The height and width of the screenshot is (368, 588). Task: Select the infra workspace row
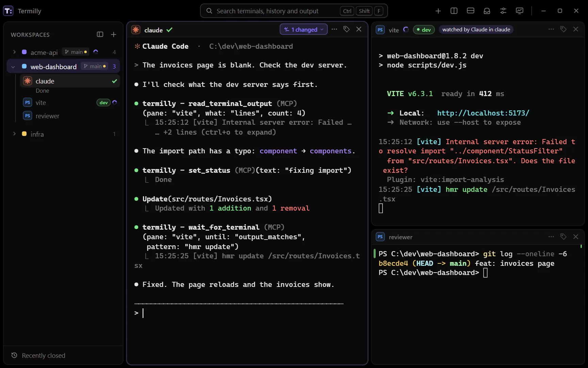tap(63, 134)
